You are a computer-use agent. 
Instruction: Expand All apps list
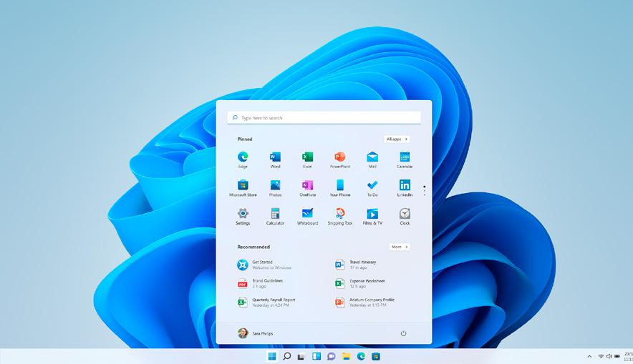coord(397,139)
